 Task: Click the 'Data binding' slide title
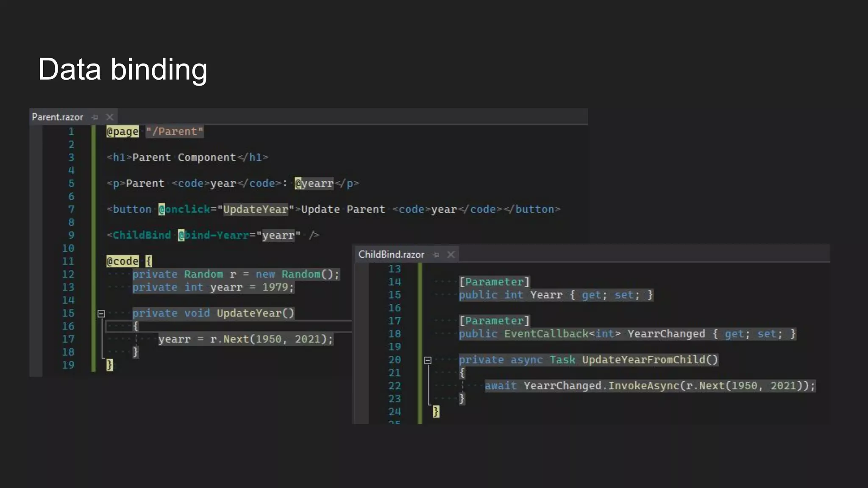[123, 69]
